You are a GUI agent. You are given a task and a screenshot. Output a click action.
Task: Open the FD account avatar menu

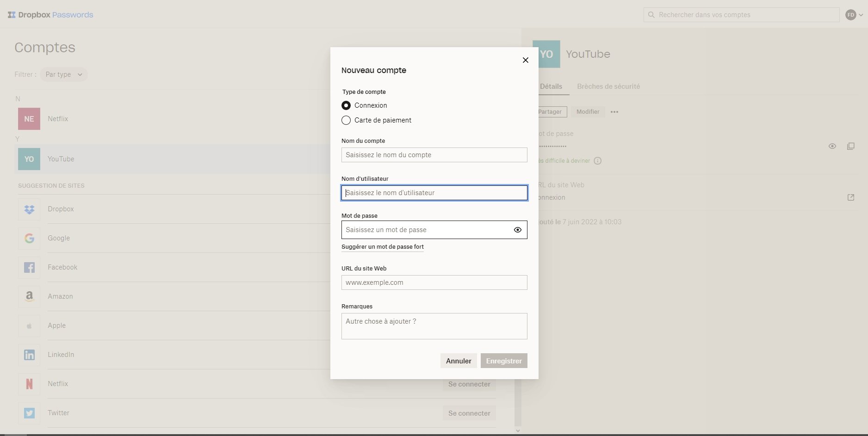coord(854,15)
